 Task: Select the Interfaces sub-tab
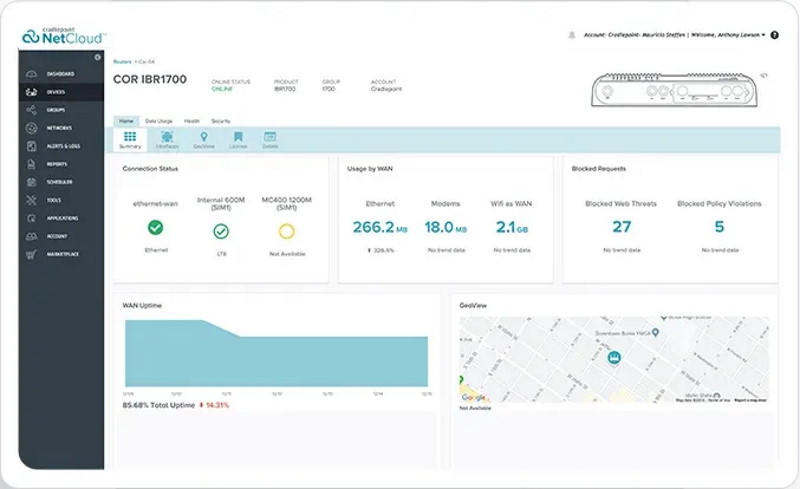(x=166, y=140)
